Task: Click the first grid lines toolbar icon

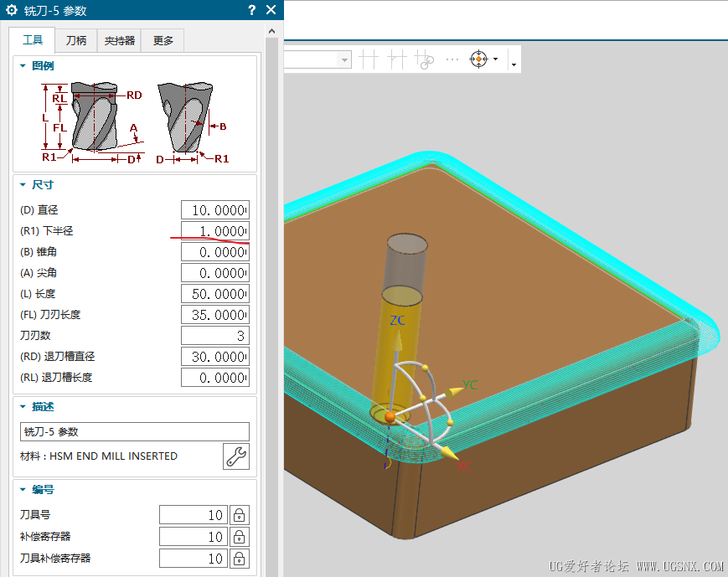Action: [x=369, y=59]
